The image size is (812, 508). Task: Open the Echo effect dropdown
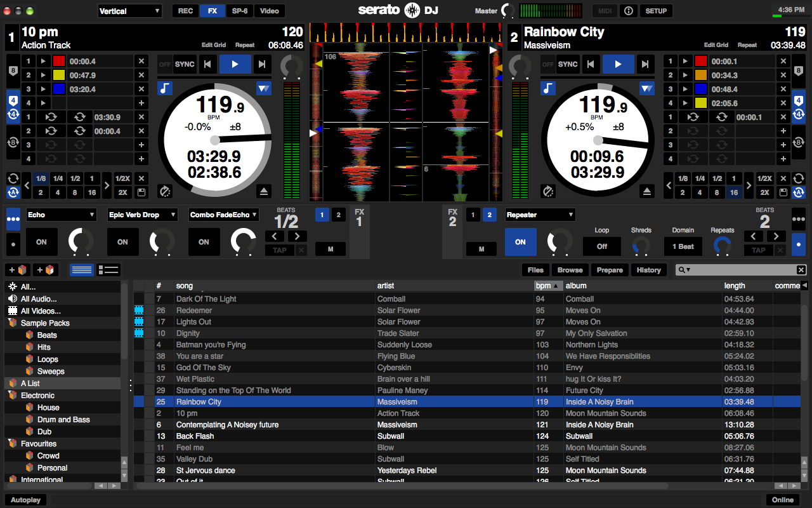(61, 215)
